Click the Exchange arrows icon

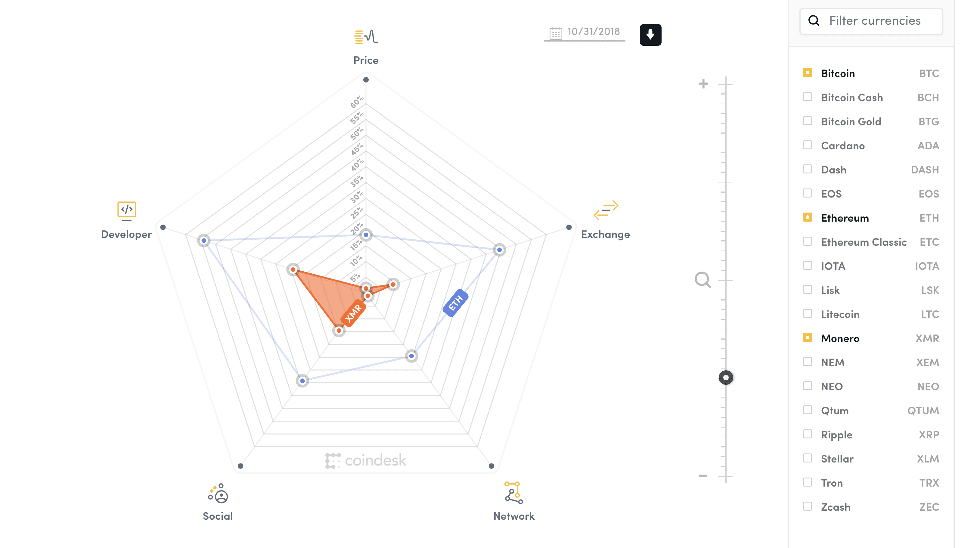pyautogui.click(x=606, y=210)
